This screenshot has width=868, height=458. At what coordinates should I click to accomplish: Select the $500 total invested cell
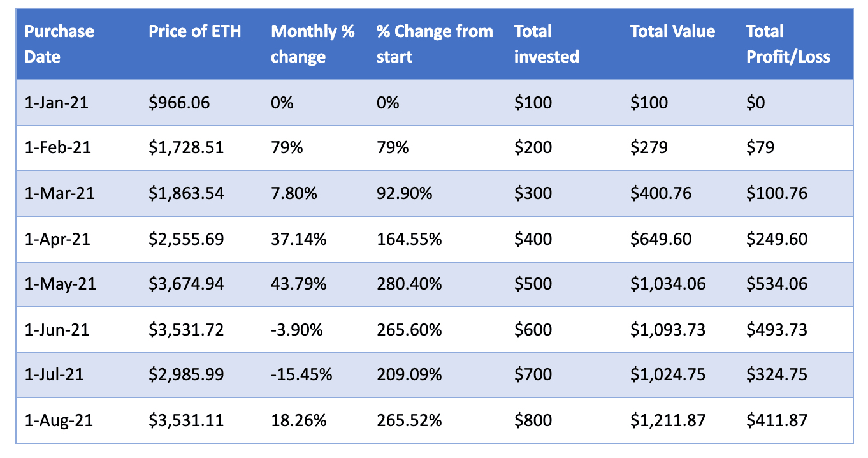tap(533, 284)
